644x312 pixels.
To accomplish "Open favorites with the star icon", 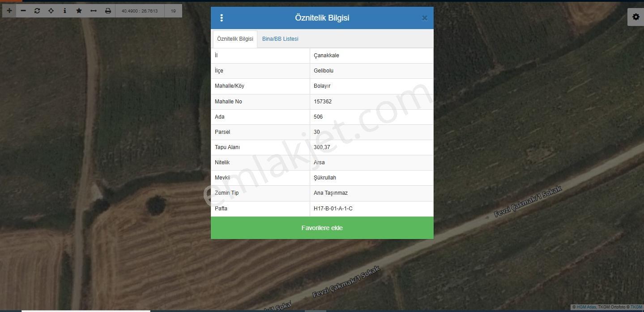I will click(x=79, y=11).
